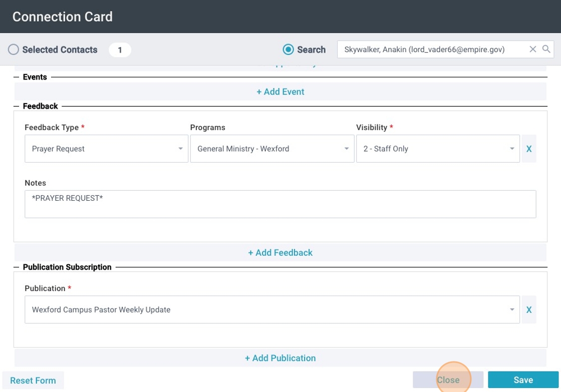The width and height of the screenshot is (561, 392).
Task: Select the Search radio button
Action: click(288, 50)
